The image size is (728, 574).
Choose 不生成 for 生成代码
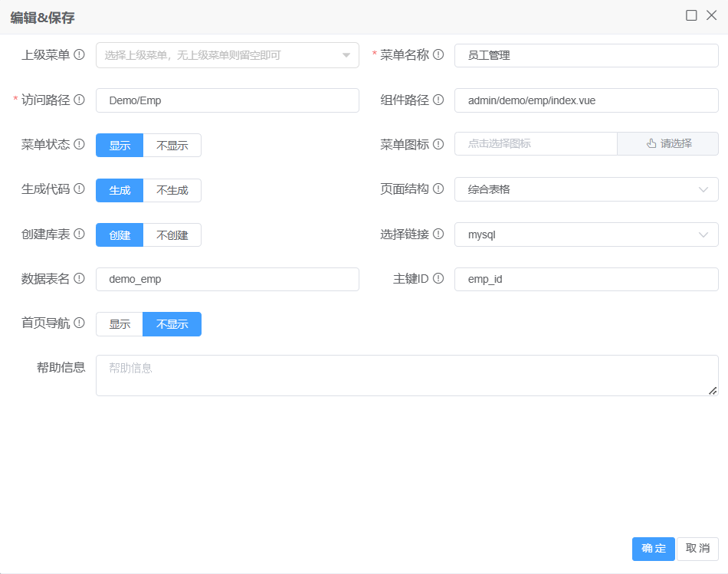point(172,190)
